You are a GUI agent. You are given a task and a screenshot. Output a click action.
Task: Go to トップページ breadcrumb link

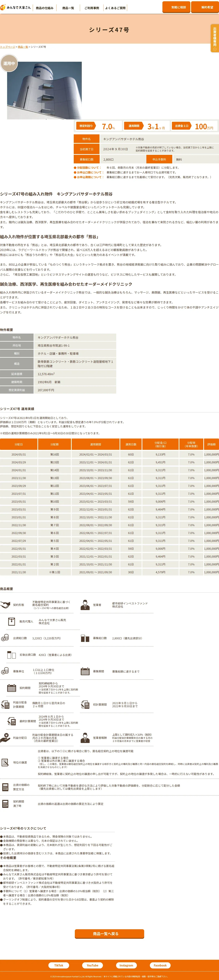pyautogui.click(x=8, y=47)
